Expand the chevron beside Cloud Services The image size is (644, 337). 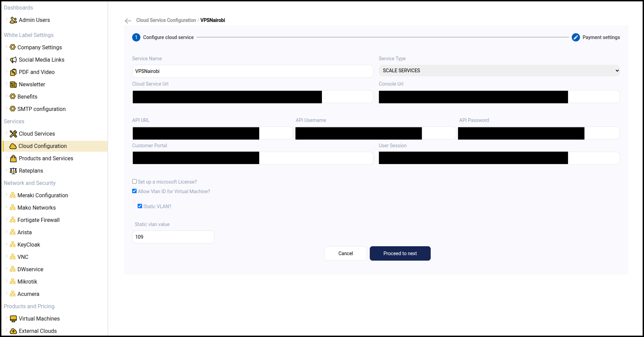coord(7,133)
